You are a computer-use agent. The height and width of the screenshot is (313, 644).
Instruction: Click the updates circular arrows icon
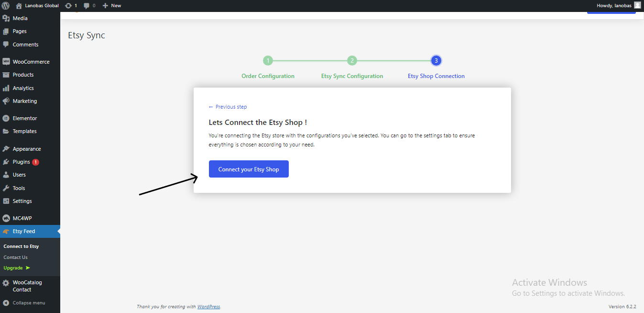68,6
